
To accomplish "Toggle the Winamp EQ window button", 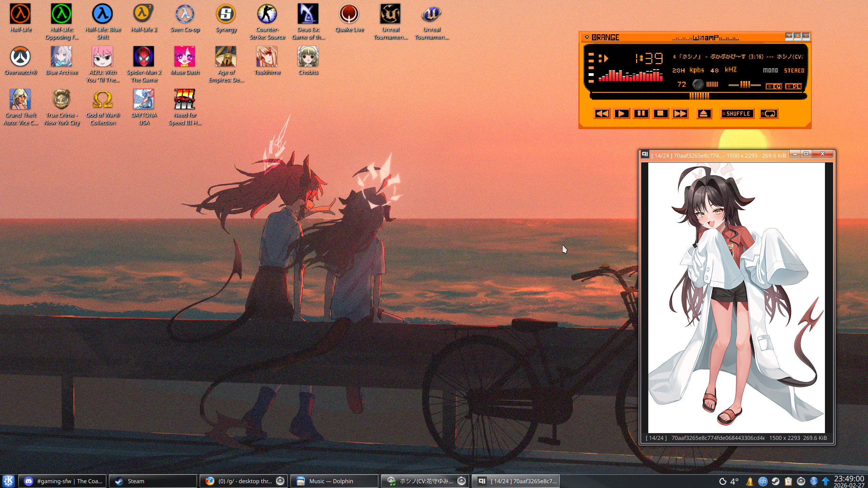I will click(x=773, y=86).
